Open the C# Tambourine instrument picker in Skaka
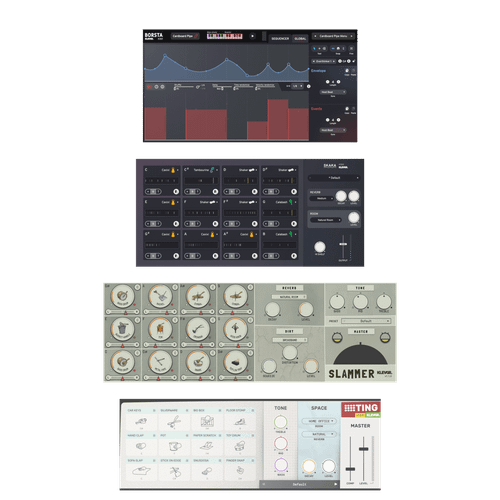The image size is (500, 500). (x=203, y=170)
